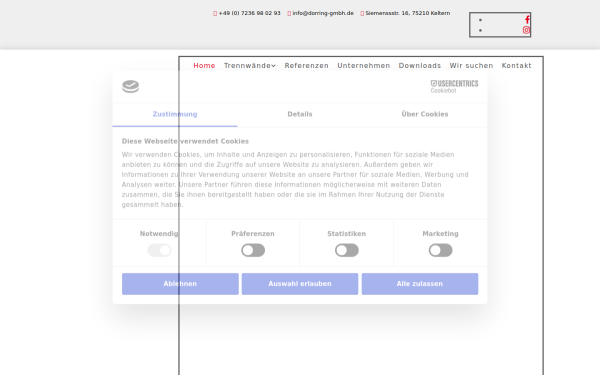The height and width of the screenshot is (375, 600).
Task: Enable the Statistiken cookie switch
Action: pyautogui.click(x=347, y=250)
